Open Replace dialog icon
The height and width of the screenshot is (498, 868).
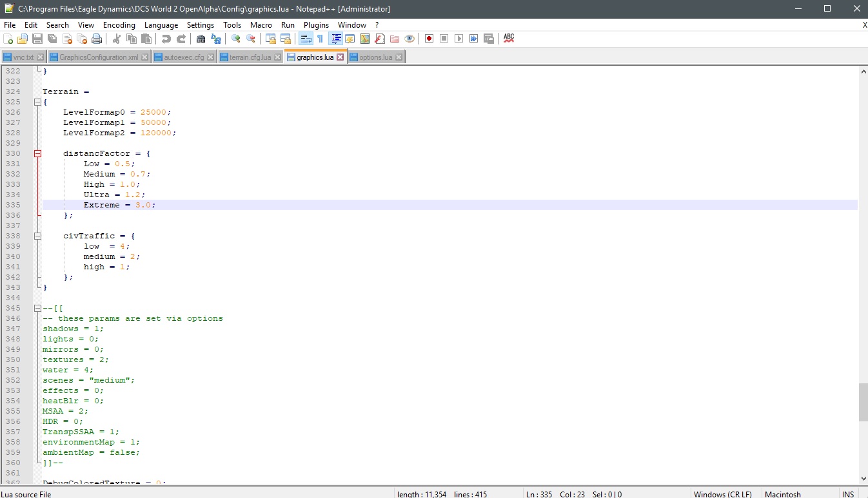coord(216,39)
